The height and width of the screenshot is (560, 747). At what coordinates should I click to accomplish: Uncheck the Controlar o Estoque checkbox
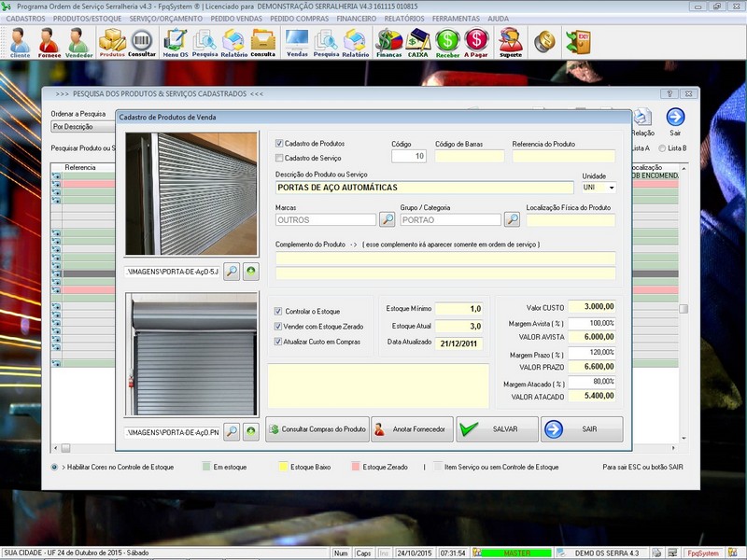[x=278, y=311]
